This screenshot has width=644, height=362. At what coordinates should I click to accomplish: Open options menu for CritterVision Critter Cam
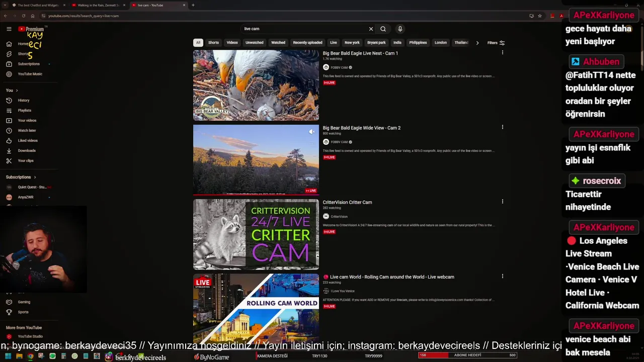(502, 201)
